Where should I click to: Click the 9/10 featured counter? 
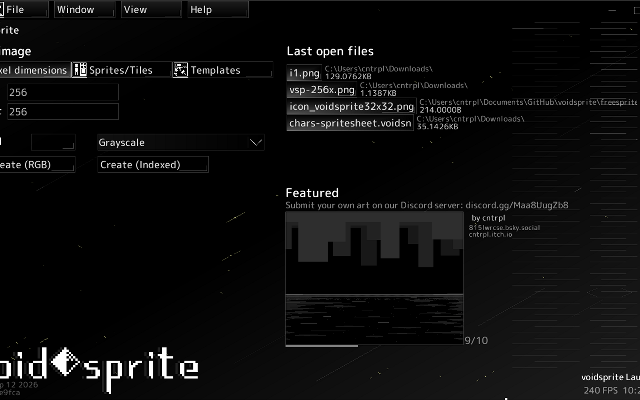tap(476, 340)
